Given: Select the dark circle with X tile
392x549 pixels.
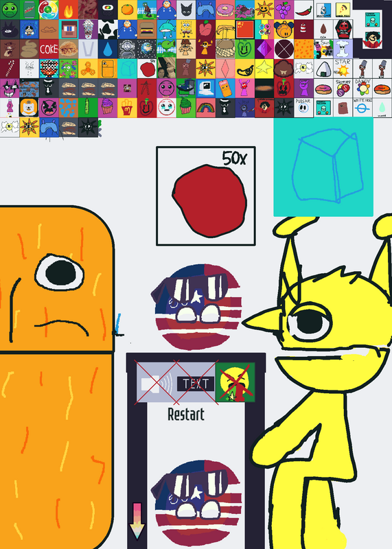Looking at the screenshot, I should tap(284, 49).
